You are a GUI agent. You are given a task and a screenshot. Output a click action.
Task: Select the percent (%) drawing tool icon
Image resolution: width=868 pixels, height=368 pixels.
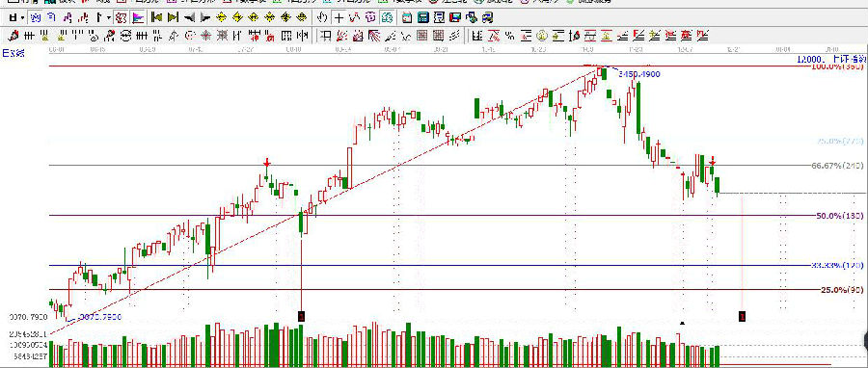click(x=509, y=37)
